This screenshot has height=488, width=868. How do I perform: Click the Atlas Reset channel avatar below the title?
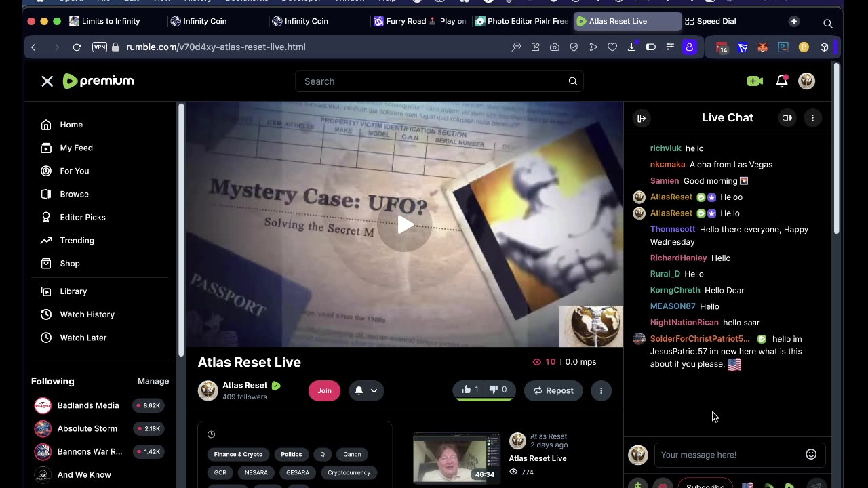tap(208, 390)
